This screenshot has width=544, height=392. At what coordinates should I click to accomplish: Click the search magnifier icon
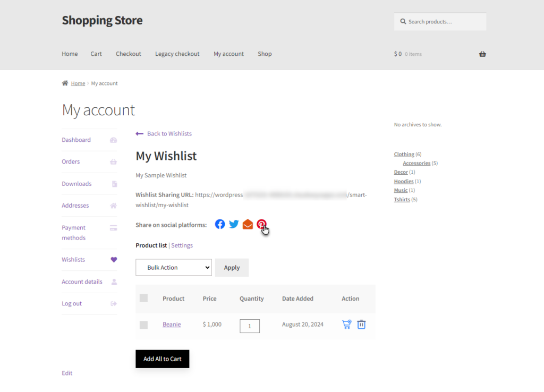point(403,21)
